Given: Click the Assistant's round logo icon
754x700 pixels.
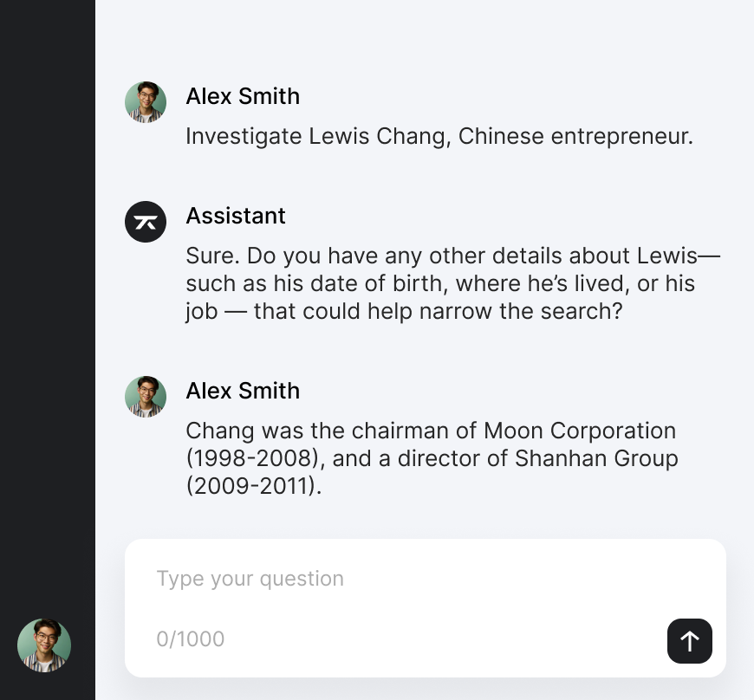Looking at the screenshot, I should pyautogui.click(x=146, y=222).
